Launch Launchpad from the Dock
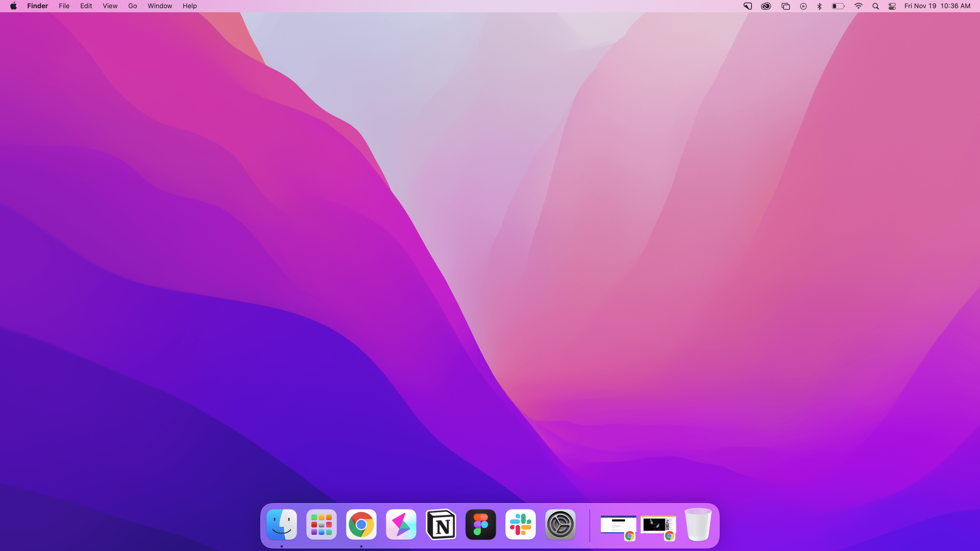The image size is (980, 551). (322, 524)
